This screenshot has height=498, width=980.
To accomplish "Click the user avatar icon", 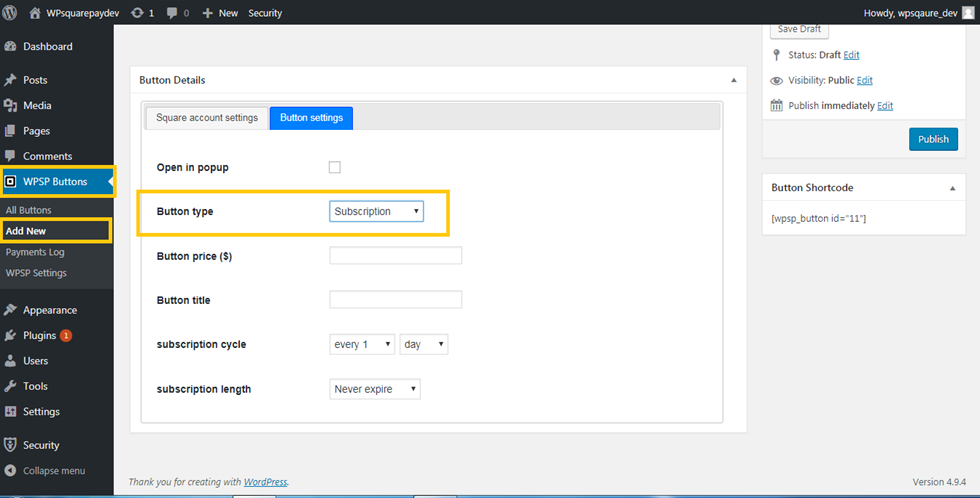I will [x=968, y=12].
